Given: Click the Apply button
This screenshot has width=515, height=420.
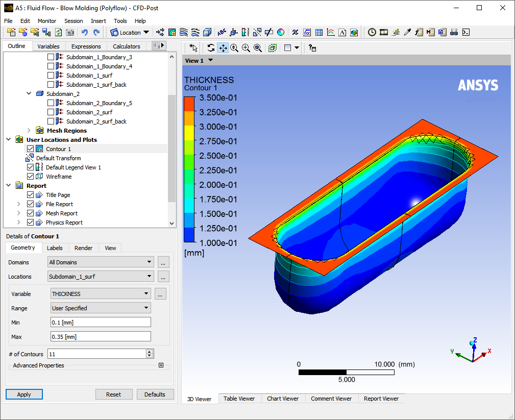Looking at the screenshot, I should 24,394.
